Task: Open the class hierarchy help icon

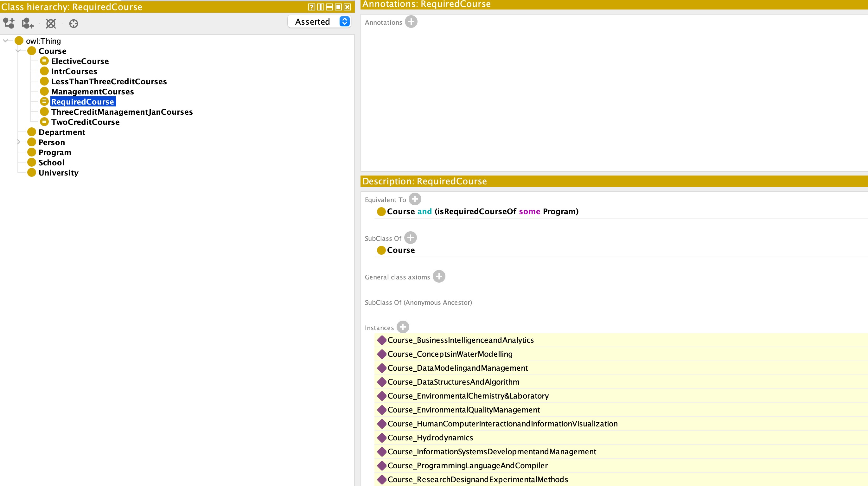Action: click(x=311, y=7)
